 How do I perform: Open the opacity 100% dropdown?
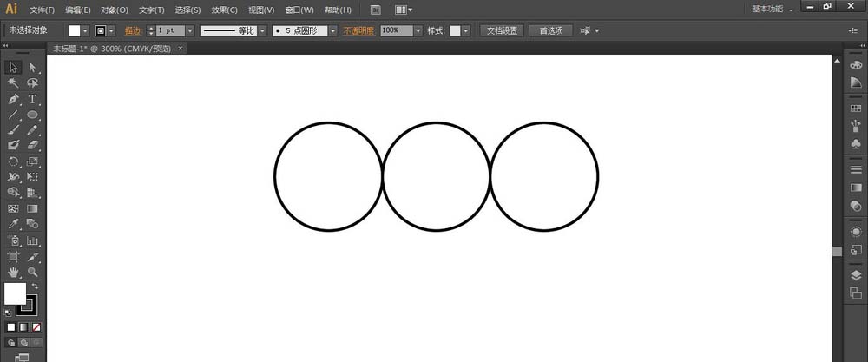[418, 30]
